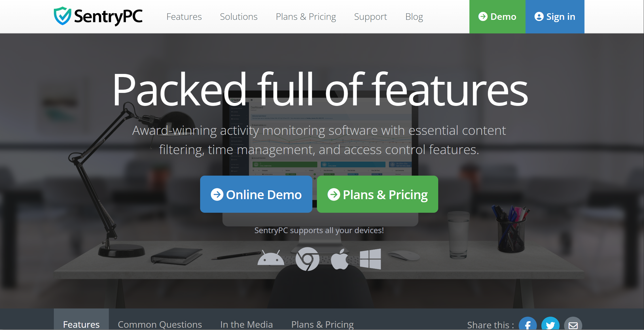The image size is (644, 330).
Task: Visit the Blog link
Action: tap(414, 17)
